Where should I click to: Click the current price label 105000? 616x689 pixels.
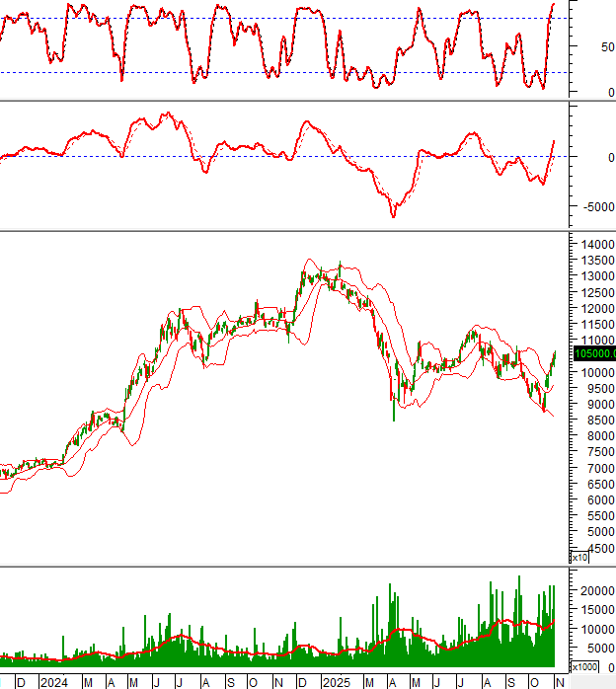click(x=593, y=353)
